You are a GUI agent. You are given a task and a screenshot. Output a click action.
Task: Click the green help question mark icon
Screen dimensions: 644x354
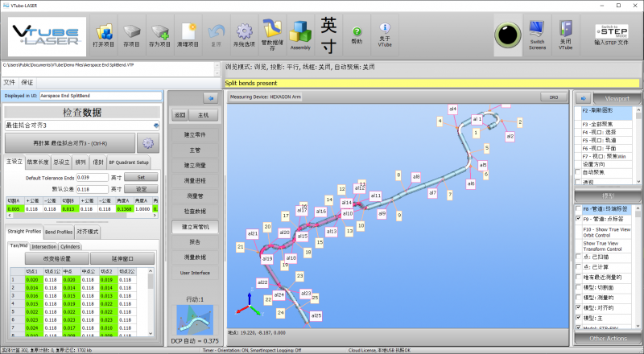(x=357, y=31)
